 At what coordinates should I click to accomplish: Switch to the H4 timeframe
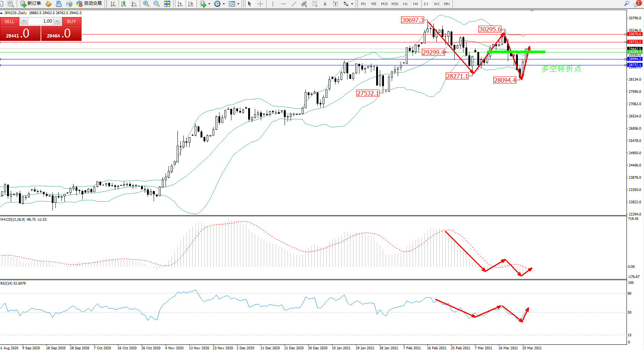[x=415, y=4]
